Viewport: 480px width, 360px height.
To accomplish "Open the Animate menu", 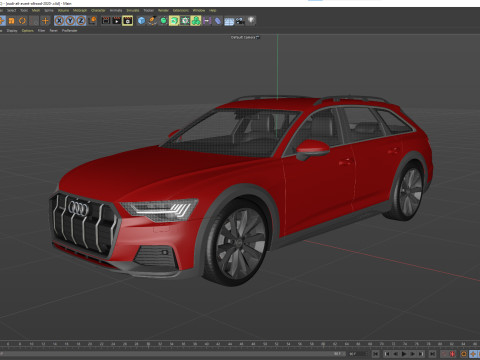I will [x=116, y=10].
